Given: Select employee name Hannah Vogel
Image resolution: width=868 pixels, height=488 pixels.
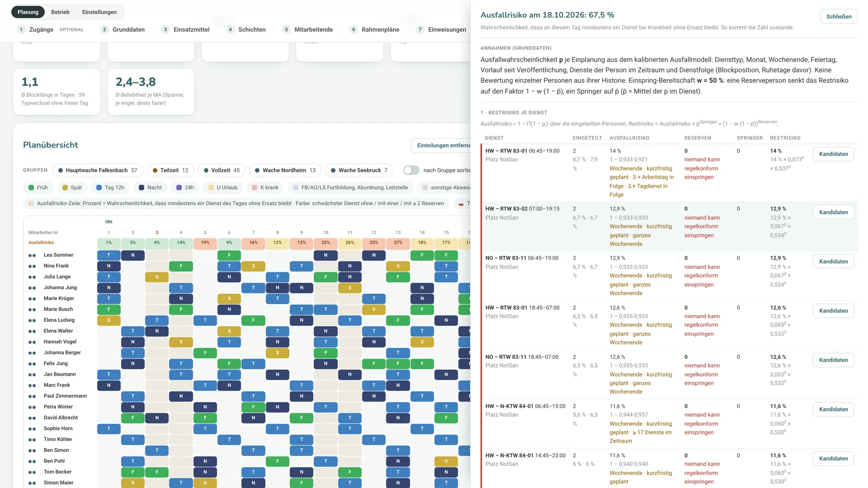Looking at the screenshot, I should (60, 342).
